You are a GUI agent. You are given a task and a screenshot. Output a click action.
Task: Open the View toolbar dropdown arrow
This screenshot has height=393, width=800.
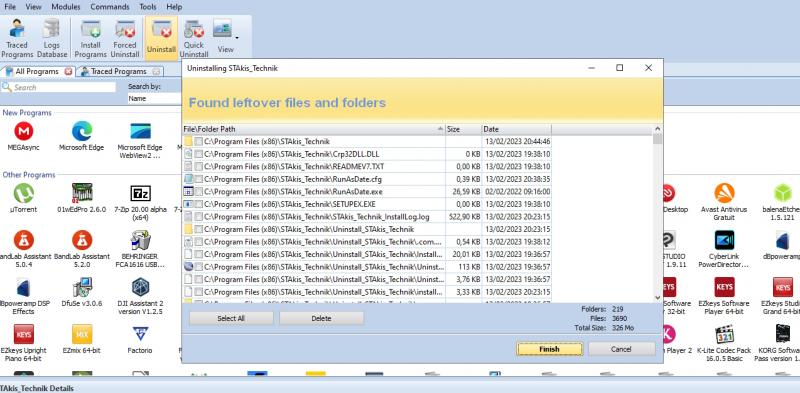236,37
